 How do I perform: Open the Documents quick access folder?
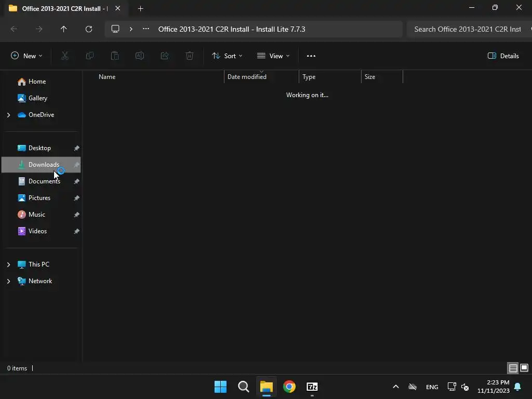(x=41, y=181)
